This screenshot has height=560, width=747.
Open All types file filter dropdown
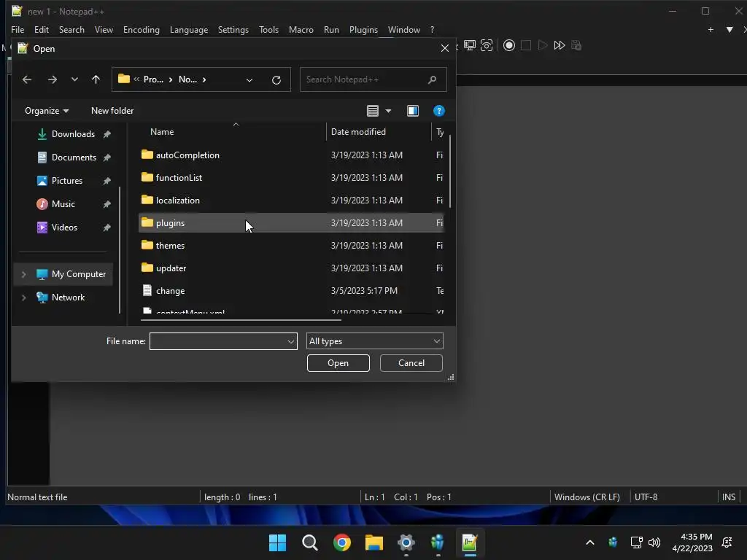(374, 341)
